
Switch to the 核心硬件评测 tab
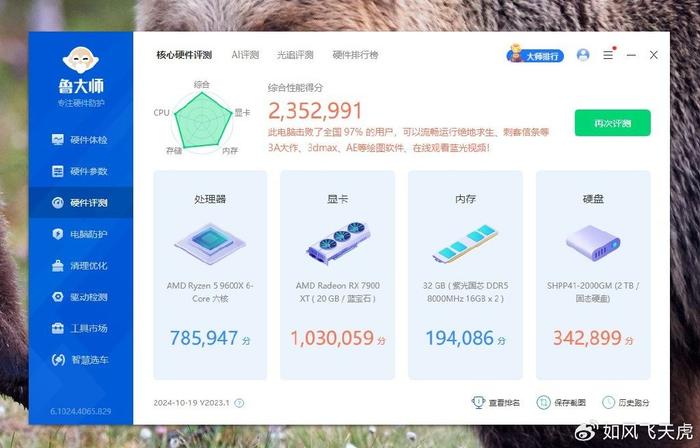click(184, 55)
